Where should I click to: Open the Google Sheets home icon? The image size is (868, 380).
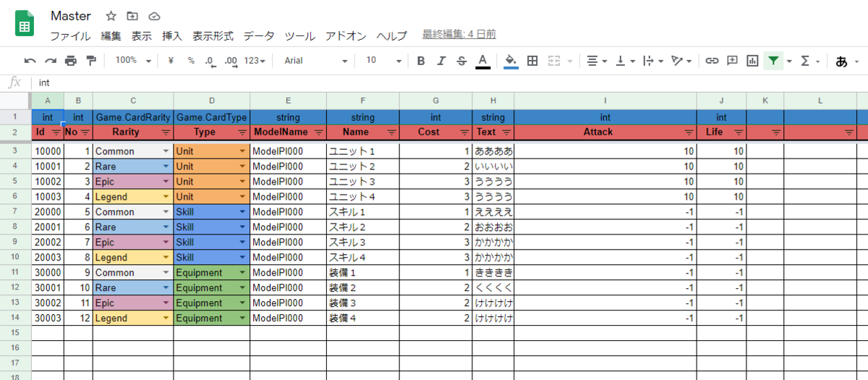25,25
